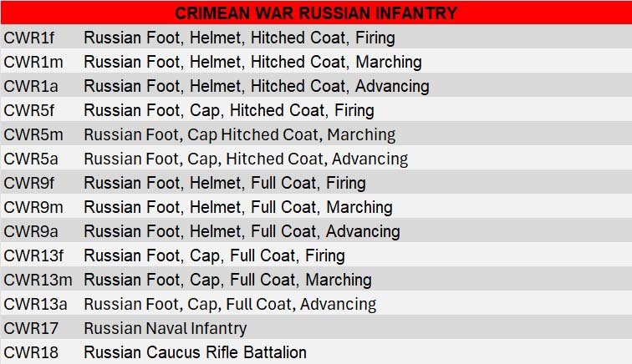Select the Russian Naval Infantry entry

click(165, 328)
